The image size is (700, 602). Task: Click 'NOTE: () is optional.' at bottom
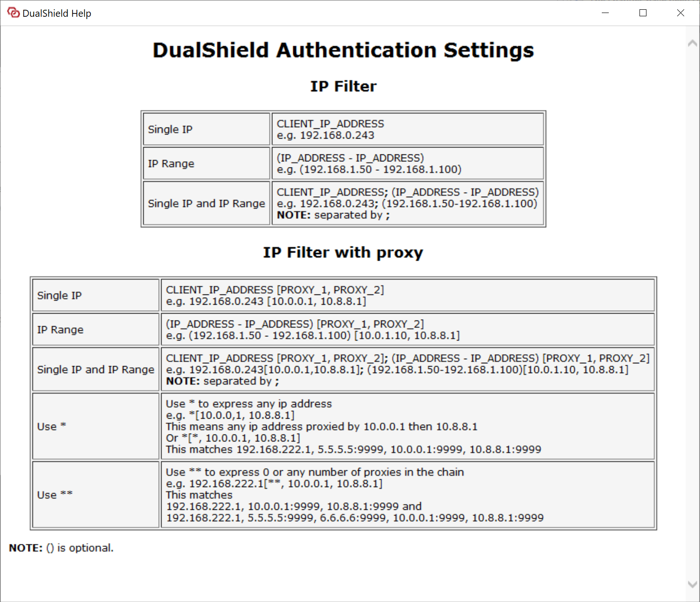coord(61,548)
